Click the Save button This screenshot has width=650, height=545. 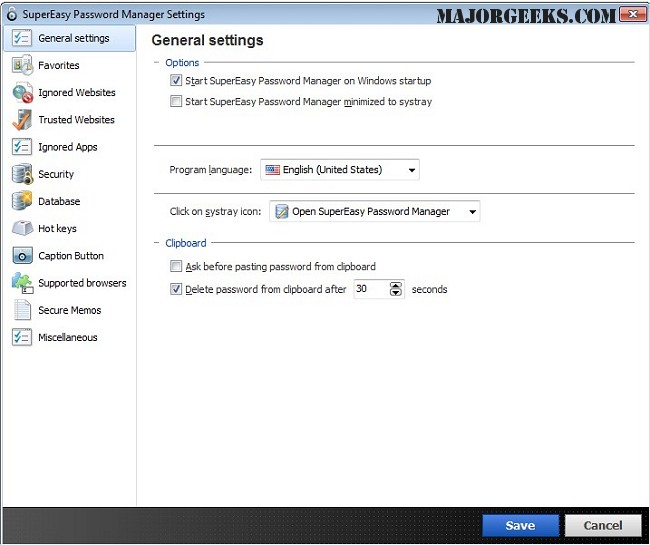pyautogui.click(x=520, y=526)
